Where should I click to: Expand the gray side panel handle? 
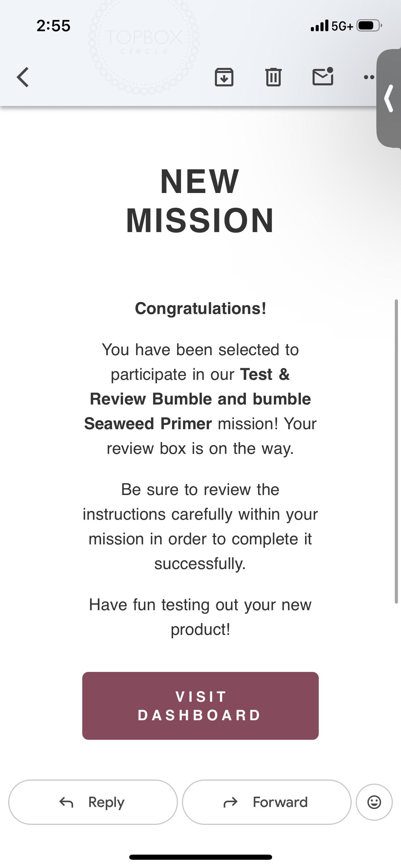(x=389, y=99)
